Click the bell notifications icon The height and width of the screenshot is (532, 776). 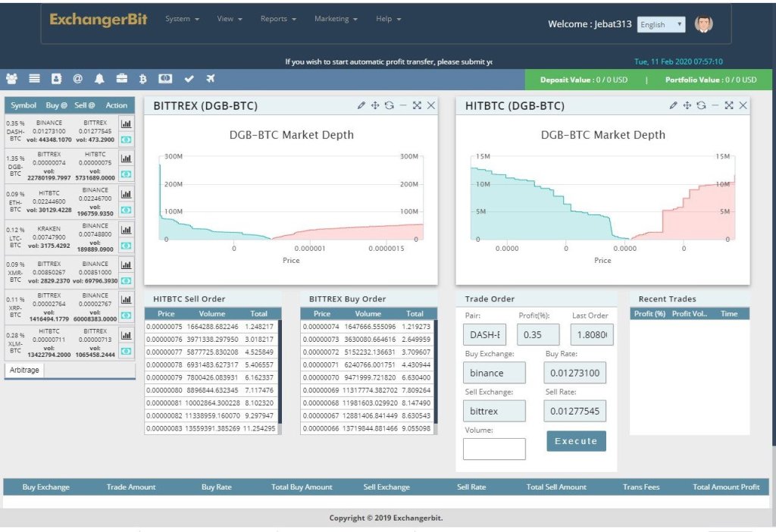coord(99,79)
